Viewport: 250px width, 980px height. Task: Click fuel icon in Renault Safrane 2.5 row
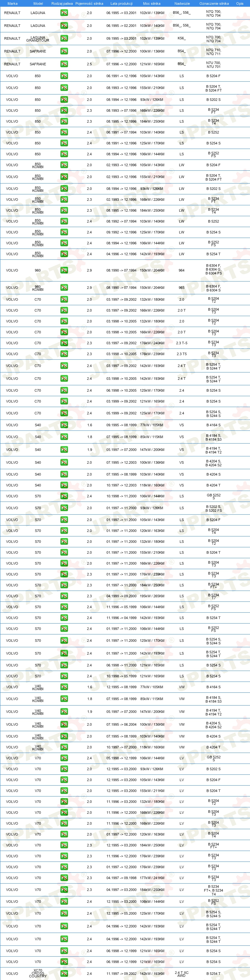tap(64, 64)
